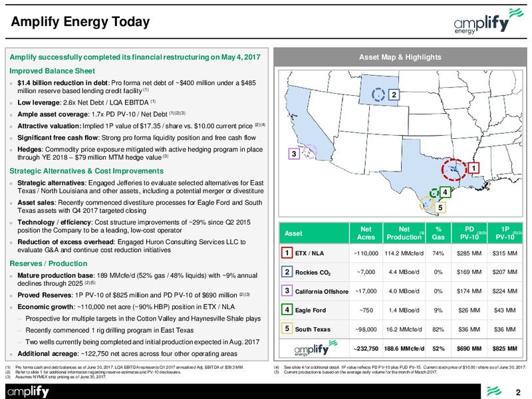Click the number 2 box beside Rockies CO2
The width and height of the screenshot is (532, 399).
point(287,272)
